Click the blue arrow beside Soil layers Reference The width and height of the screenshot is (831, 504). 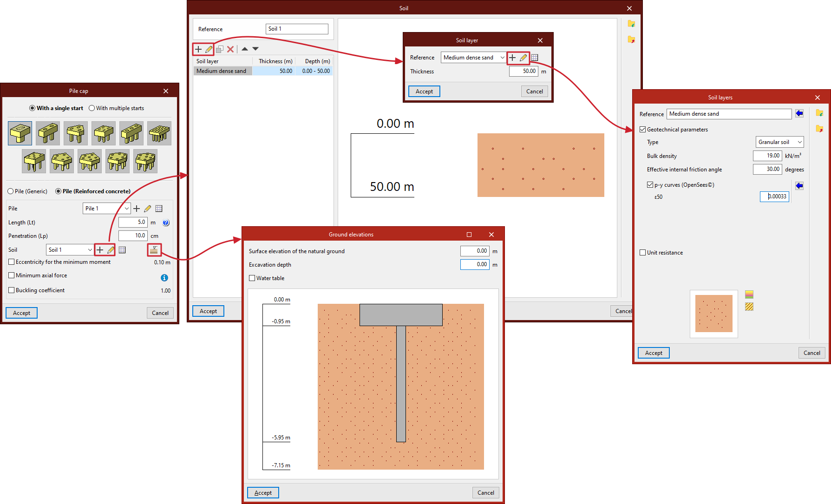799,113
